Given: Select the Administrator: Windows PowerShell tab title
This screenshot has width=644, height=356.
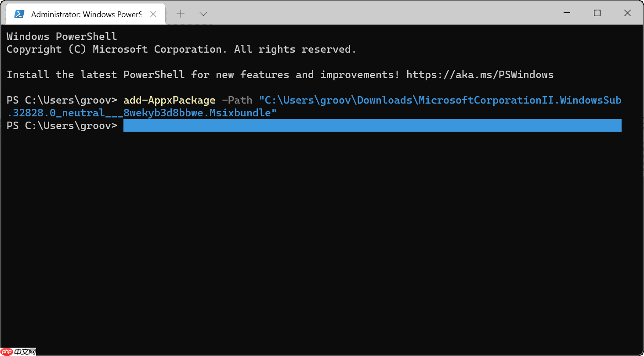Looking at the screenshot, I should [87, 14].
